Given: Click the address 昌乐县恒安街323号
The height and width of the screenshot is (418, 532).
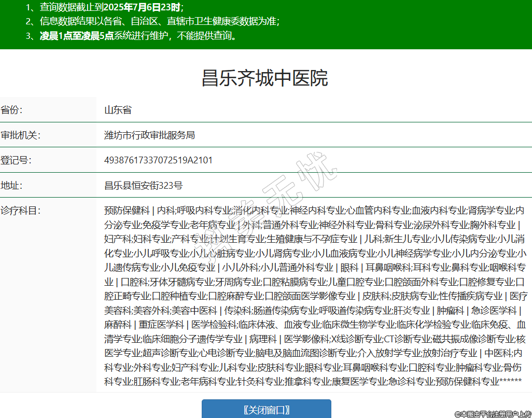Looking at the screenshot, I should point(143,186).
